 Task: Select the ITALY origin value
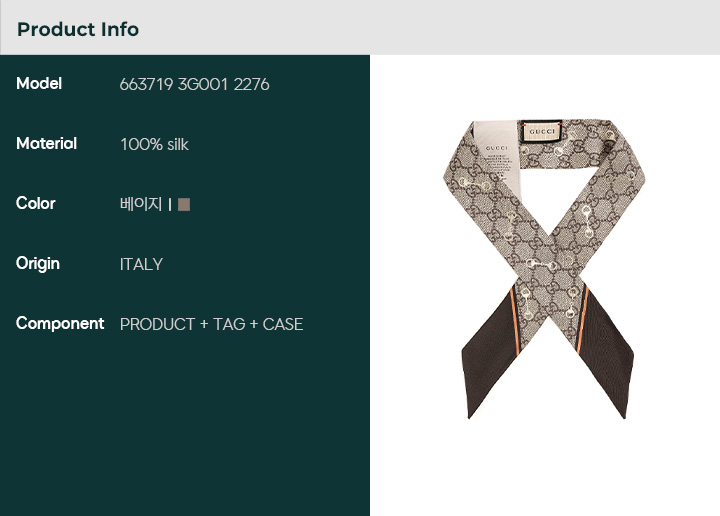[x=141, y=264]
